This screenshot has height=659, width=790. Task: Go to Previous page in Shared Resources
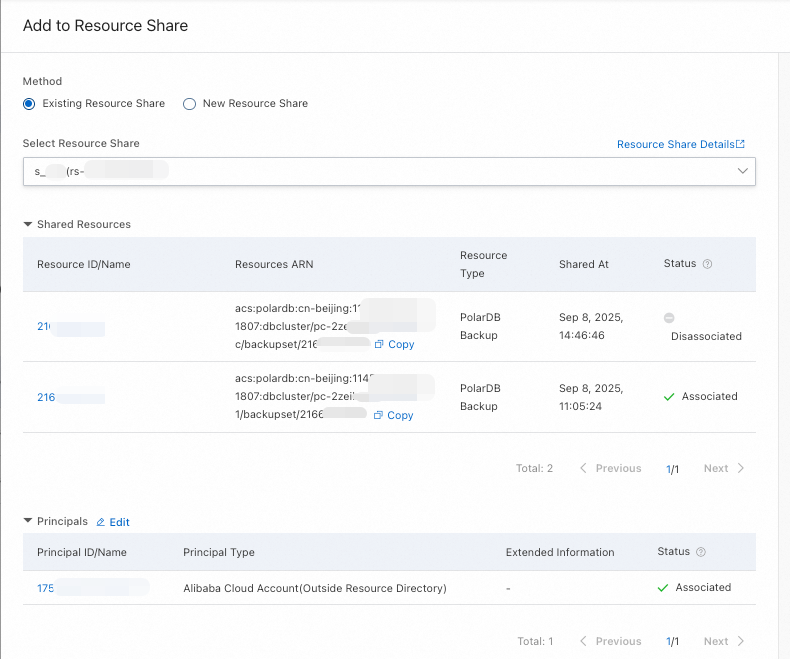point(611,468)
